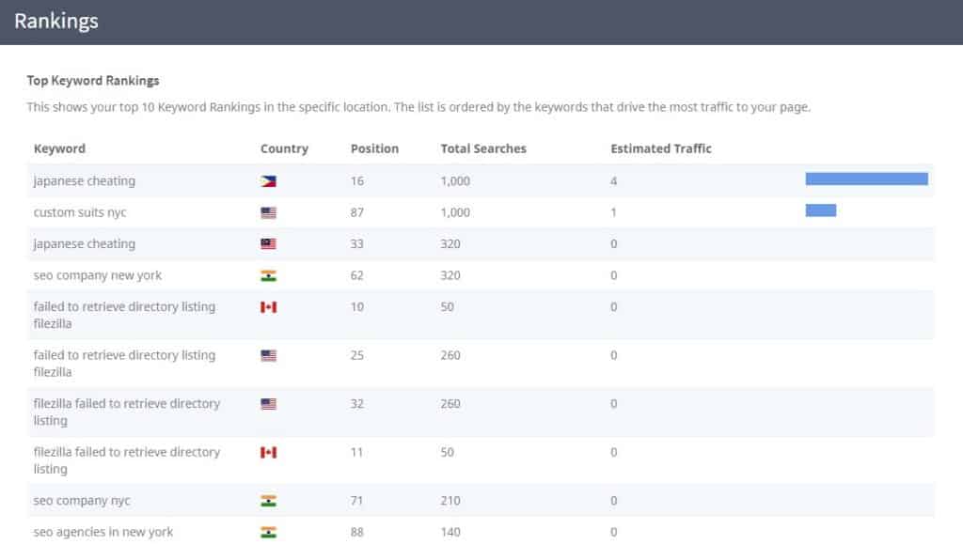The width and height of the screenshot is (963, 560).
Task: Click the US flag beside custom suits nyc
Action: coord(270,210)
